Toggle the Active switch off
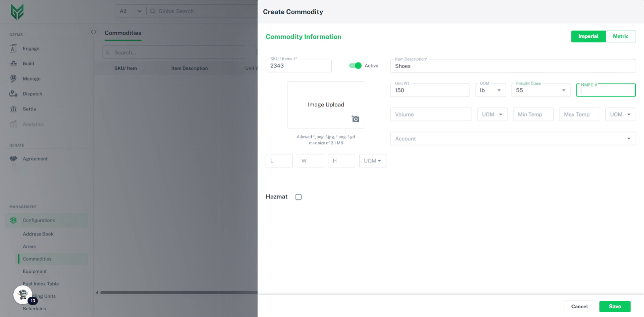The image size is (644, 317). tap(355, 65)
